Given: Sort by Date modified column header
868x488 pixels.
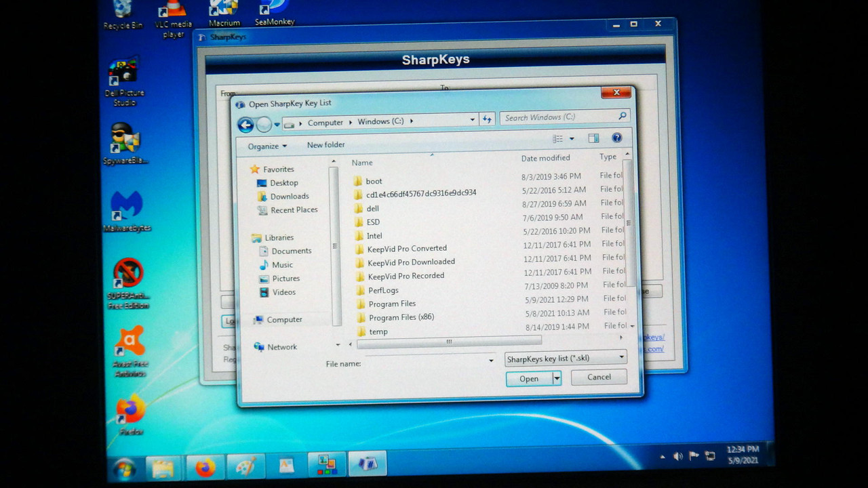Looking at the screenshot, I should (x=545, y=158).
